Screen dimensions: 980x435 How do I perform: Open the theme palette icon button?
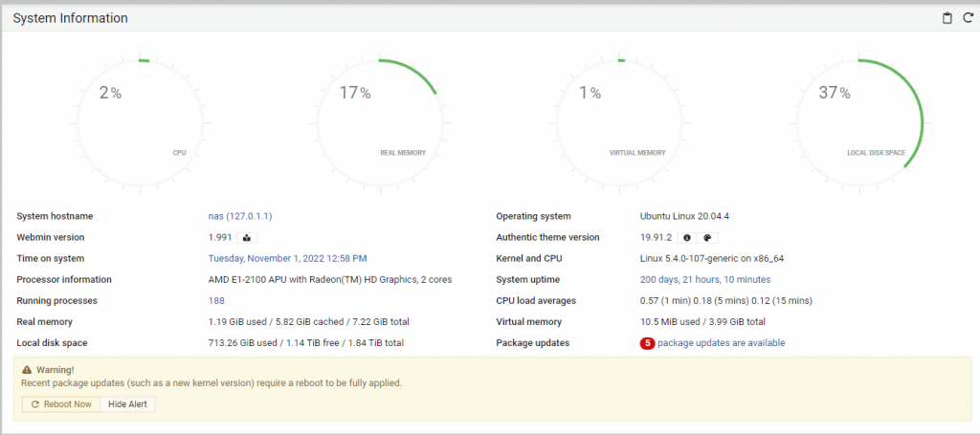click(x=708, y=237)
